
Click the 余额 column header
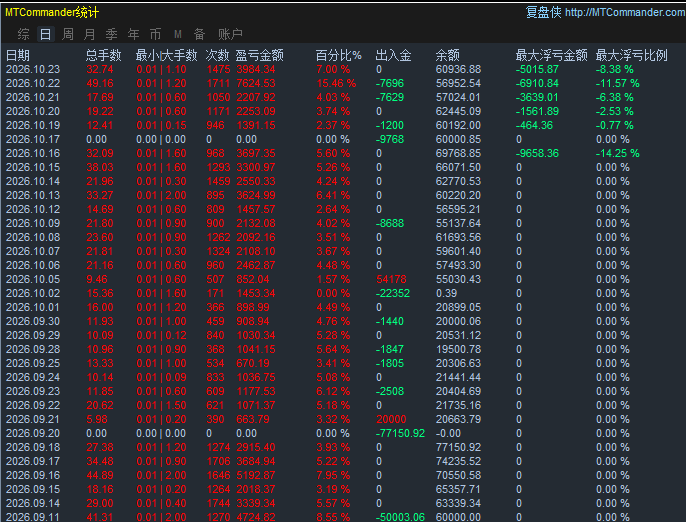point(448,55)
